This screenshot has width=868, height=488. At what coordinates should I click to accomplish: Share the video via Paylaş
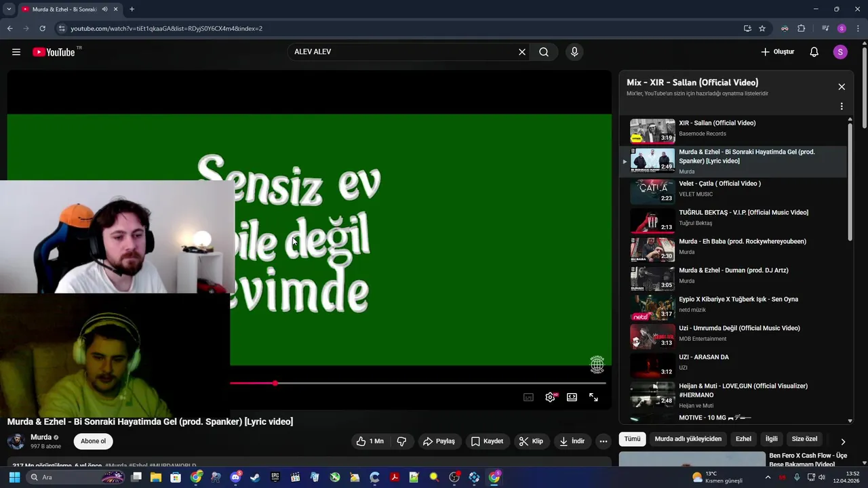pos(439,441)
